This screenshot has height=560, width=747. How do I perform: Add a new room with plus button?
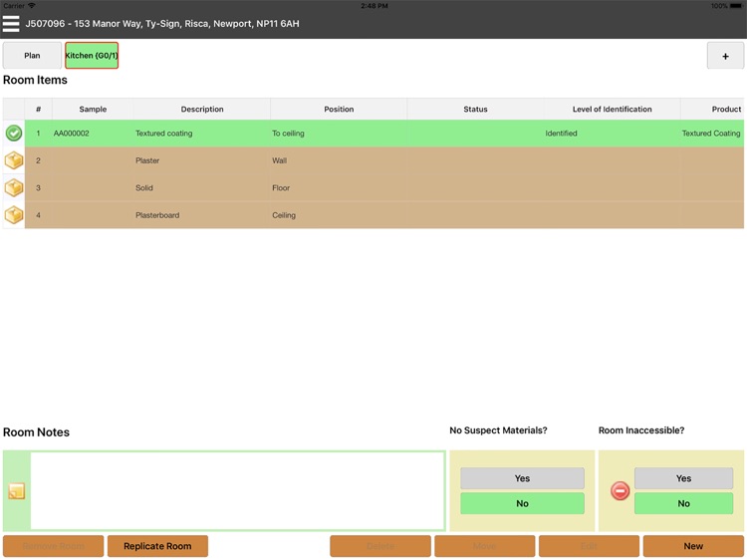click(x=725, y=56)
